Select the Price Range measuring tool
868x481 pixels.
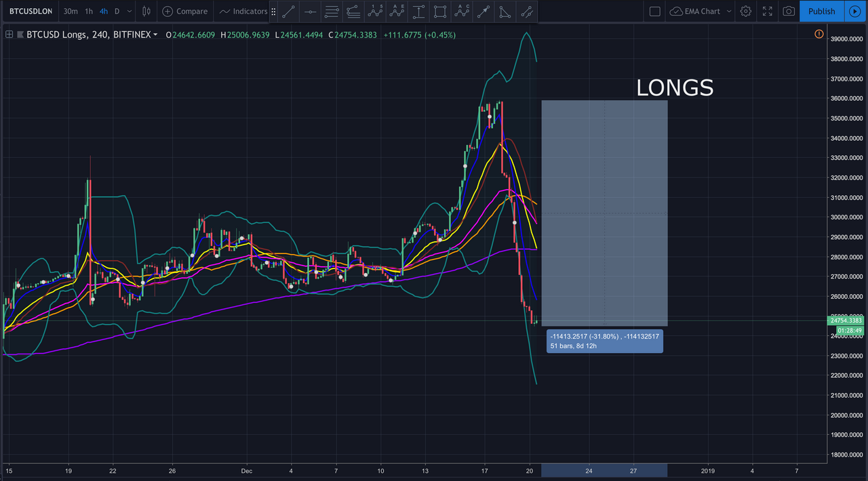click(418, 12)
